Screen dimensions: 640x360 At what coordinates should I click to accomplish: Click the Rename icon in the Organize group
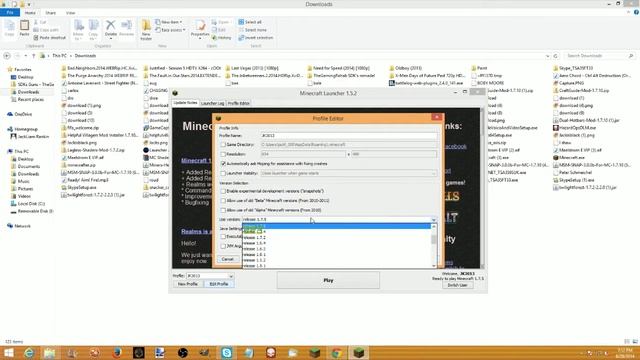coord(126,27)
